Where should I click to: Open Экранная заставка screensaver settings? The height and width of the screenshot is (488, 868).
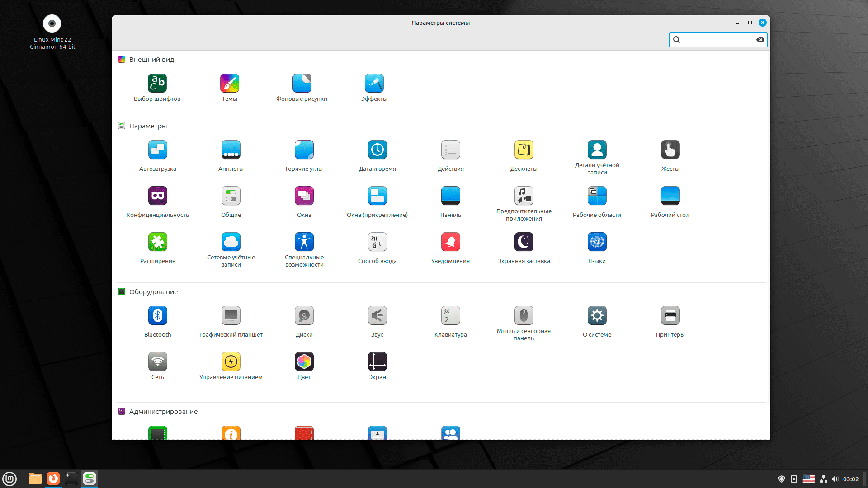click(x=524, y=242)
